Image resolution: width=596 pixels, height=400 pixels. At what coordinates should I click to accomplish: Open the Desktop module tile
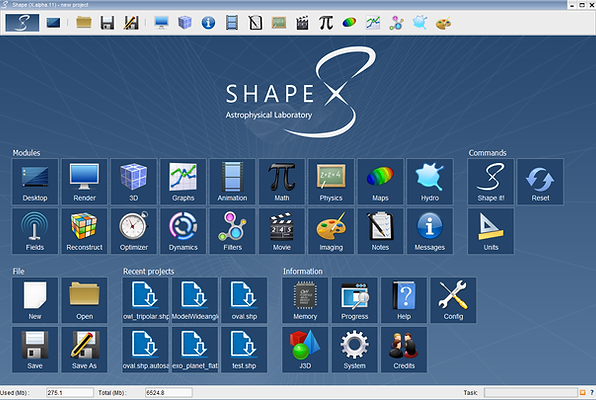(35, 182)
